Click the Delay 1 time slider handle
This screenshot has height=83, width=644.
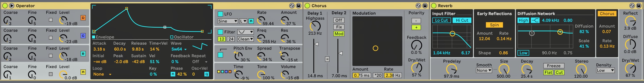click(316, 44)
